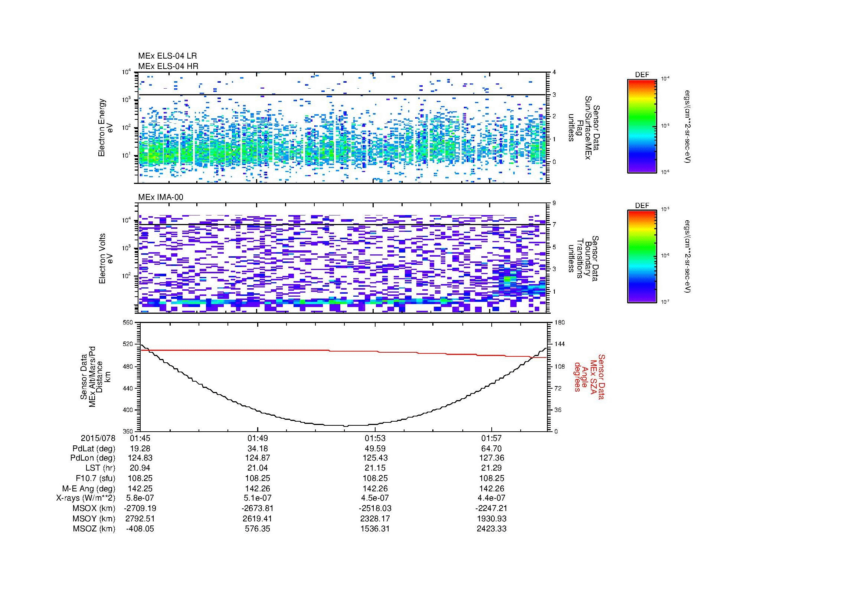
Task: Click the 'X-rays (W/m**2)' row label
Action: coord(85,498)
